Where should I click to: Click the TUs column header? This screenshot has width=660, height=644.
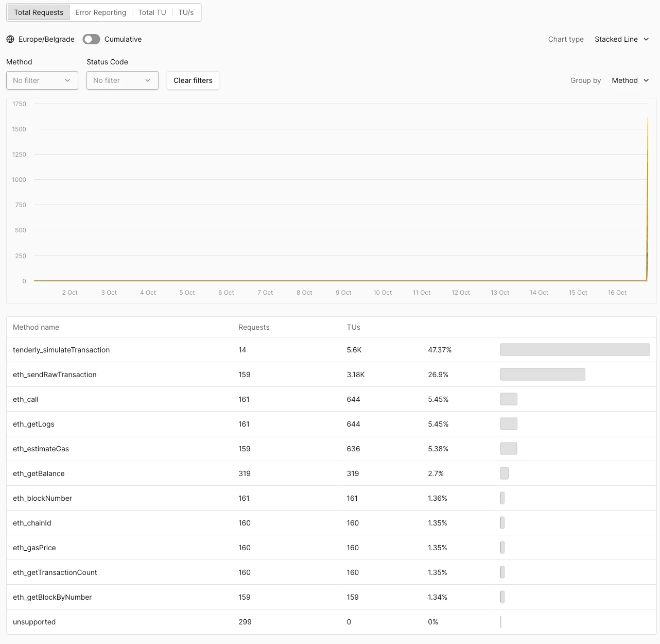click(354, 327)
